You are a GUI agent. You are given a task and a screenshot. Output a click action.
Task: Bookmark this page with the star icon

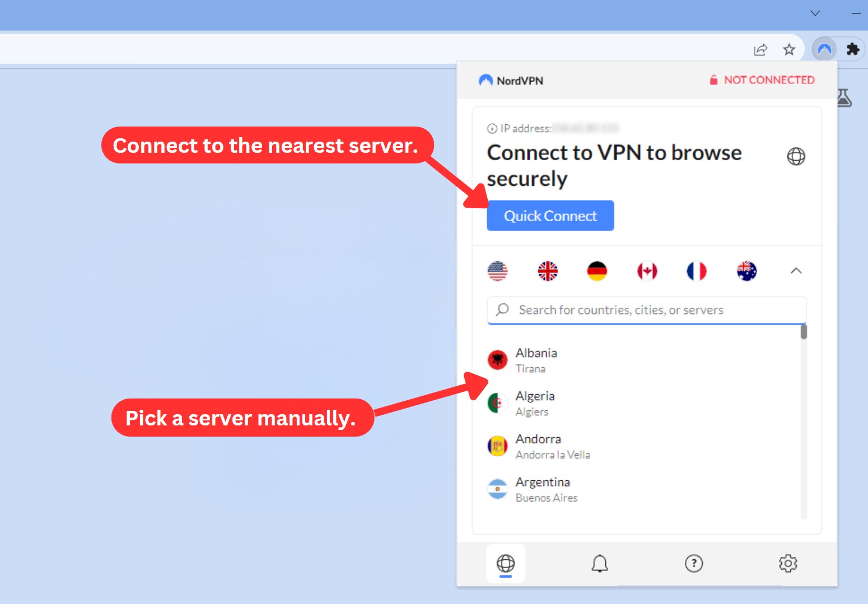click(789, 50)
